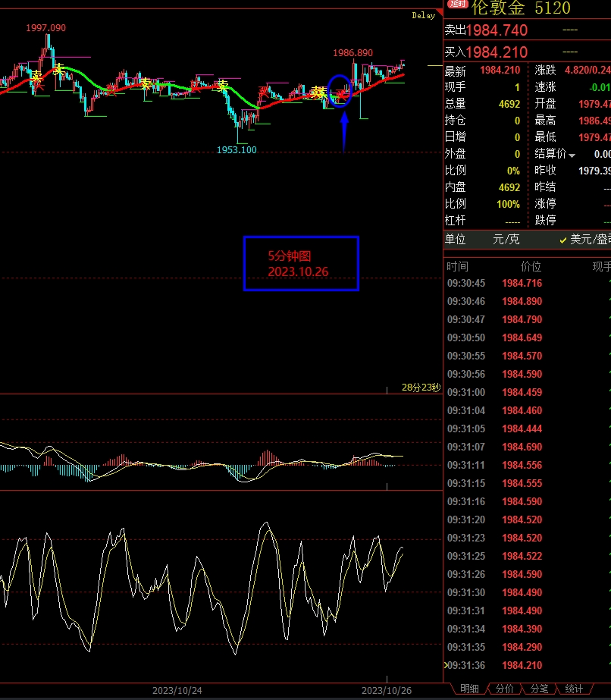611x700 pixels.
Task: Select the 09:30:56 tick row
Action: [528, 374]
